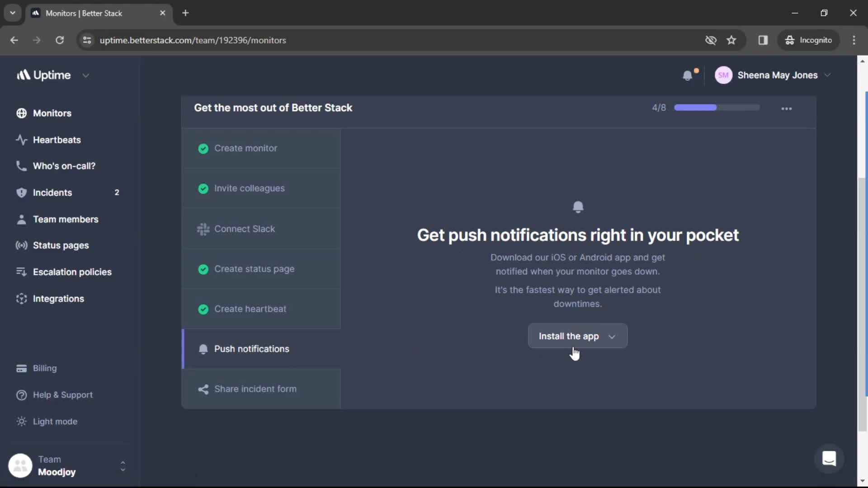Click the share icon beside Share incident form
Viewport: 868px width, 488px height.
[x=203, y=389]
